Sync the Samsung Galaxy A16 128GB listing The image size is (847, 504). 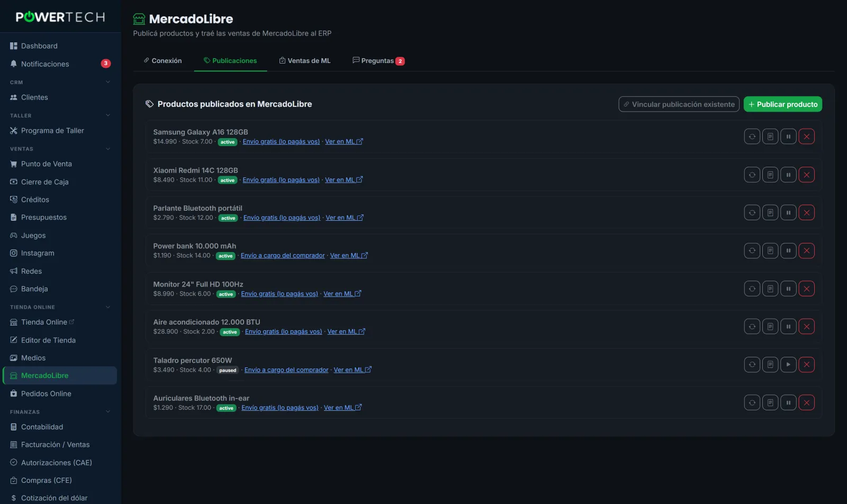[x=752, y=137]
